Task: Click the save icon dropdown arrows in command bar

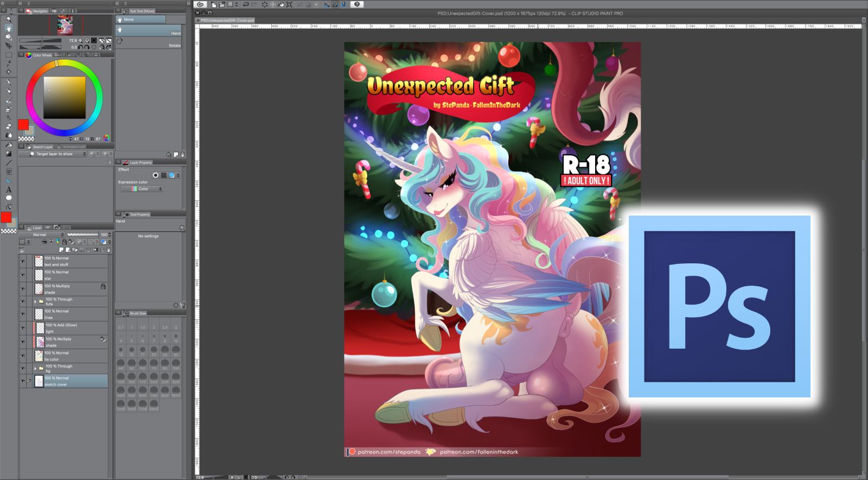Action: (x=237, y=4)
